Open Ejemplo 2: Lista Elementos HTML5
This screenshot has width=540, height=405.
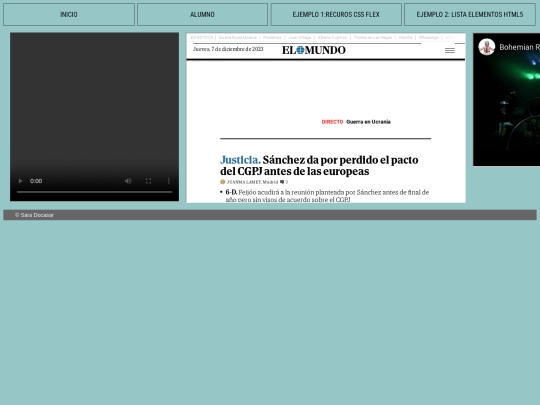point(470,14)
